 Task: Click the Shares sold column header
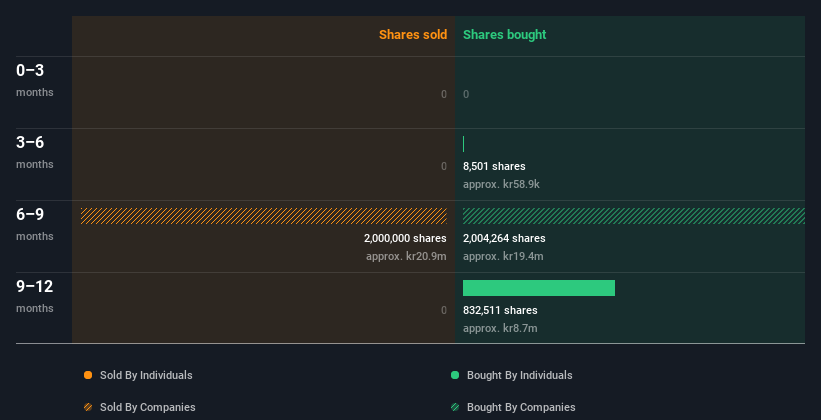(413, 35)
